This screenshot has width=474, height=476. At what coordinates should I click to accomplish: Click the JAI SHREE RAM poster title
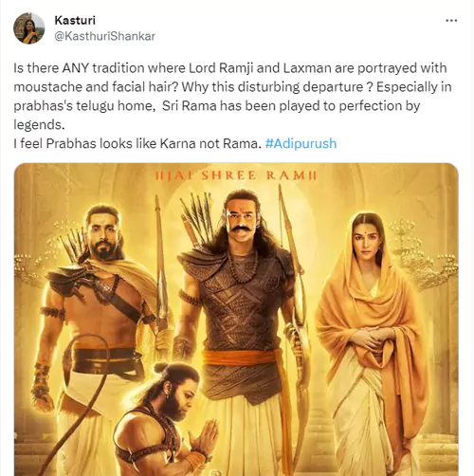click(x=236, y=175)
